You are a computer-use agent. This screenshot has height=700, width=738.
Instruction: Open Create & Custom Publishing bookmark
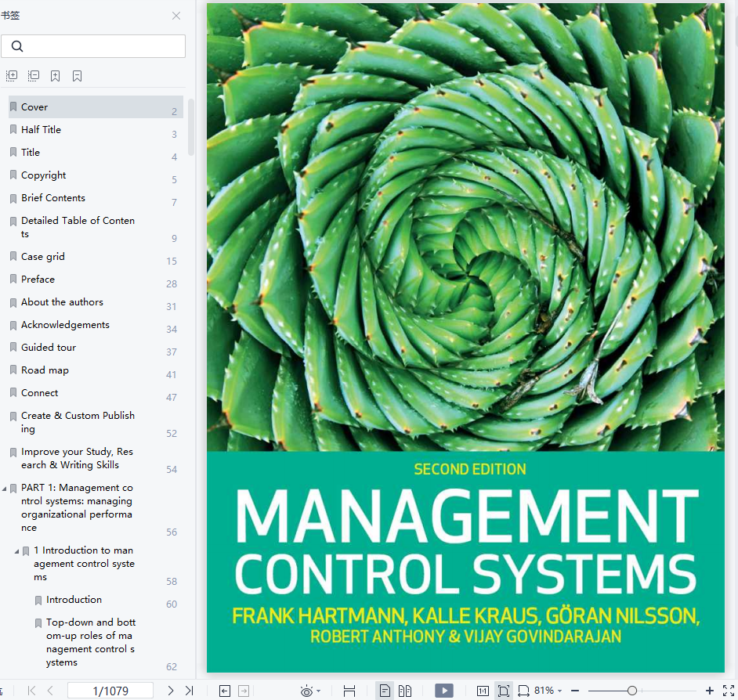[x=78, y=422]
